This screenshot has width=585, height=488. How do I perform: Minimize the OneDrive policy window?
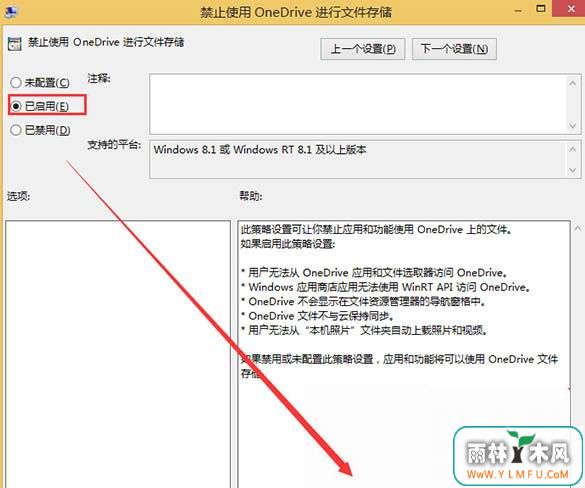(x=518, y=10)
